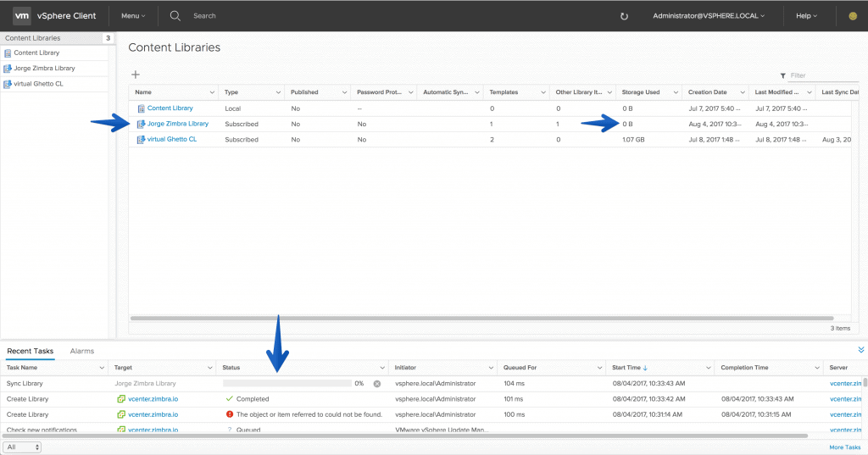Click the Content Library icon in the sidebar

click(x=8, y=53)
